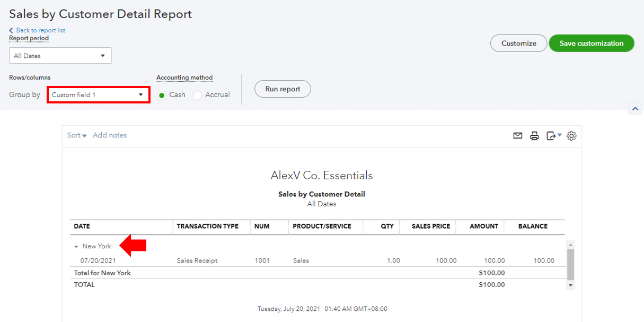Image resolution: width=644 pixels, height=322 pixels.
Task: Open the email report icon
Action: point(518,136)
